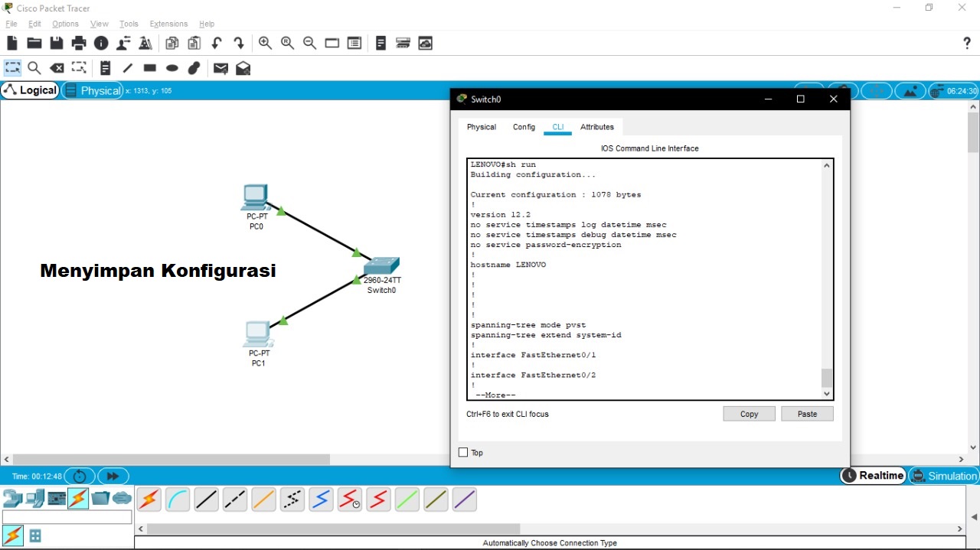
Task: Click the Zoom In toolbar icon
Action: tap(265, 43)
